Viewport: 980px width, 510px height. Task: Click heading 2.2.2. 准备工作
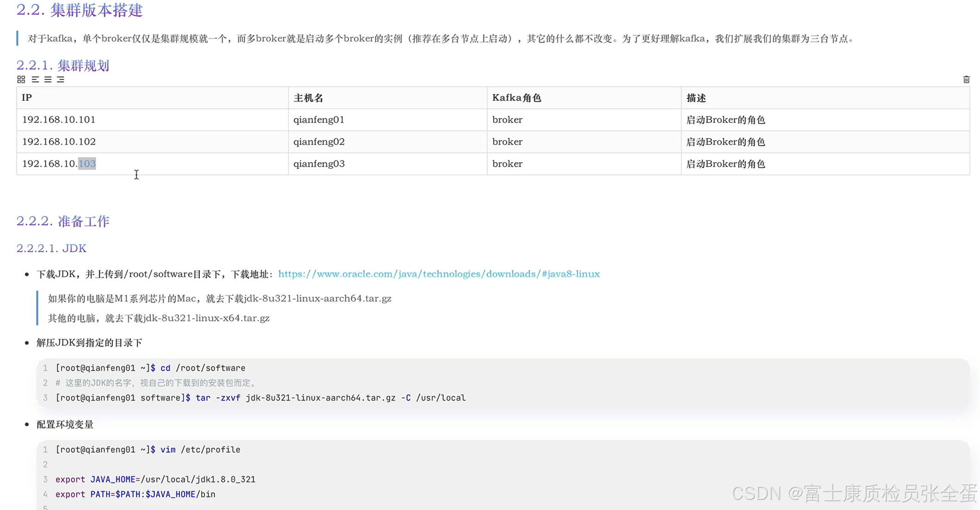(63, 221)
